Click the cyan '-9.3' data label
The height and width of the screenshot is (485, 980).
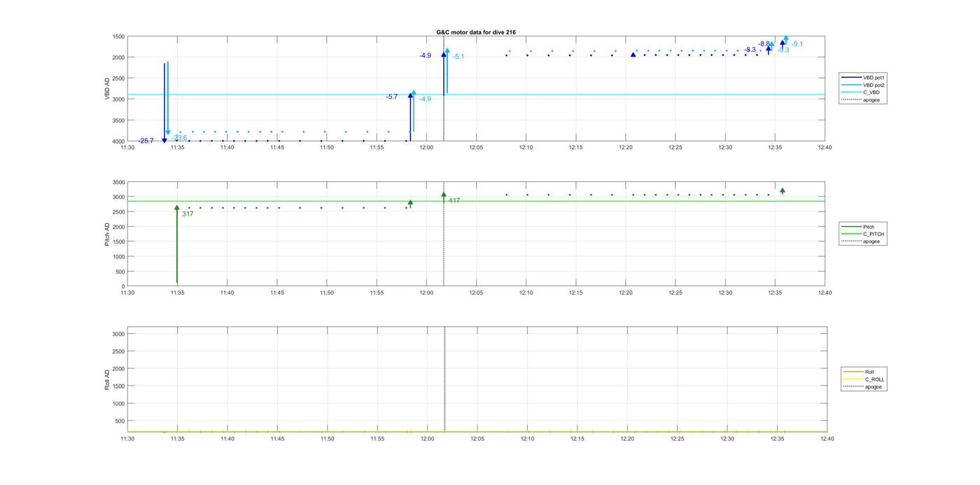(x=783, y=50)
